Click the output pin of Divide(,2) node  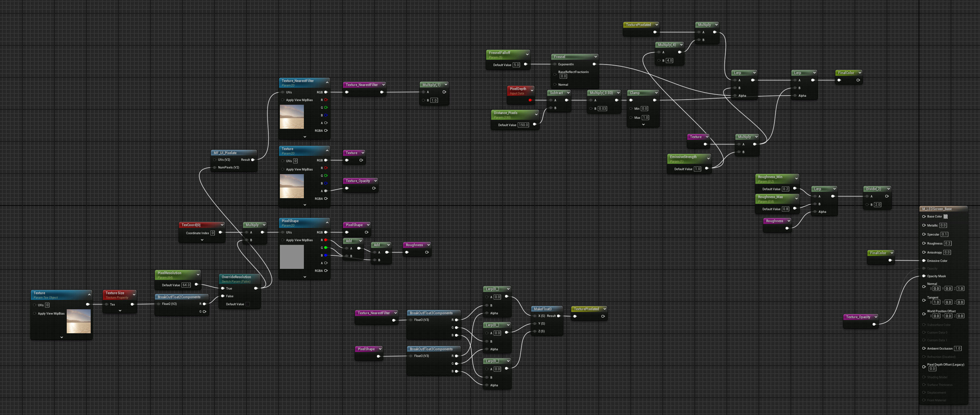[x=886, y=196]
